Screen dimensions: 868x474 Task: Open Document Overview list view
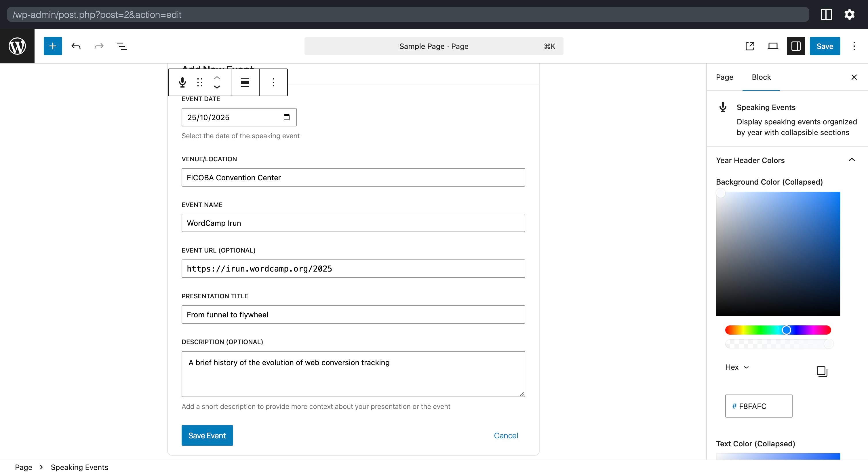122,46
